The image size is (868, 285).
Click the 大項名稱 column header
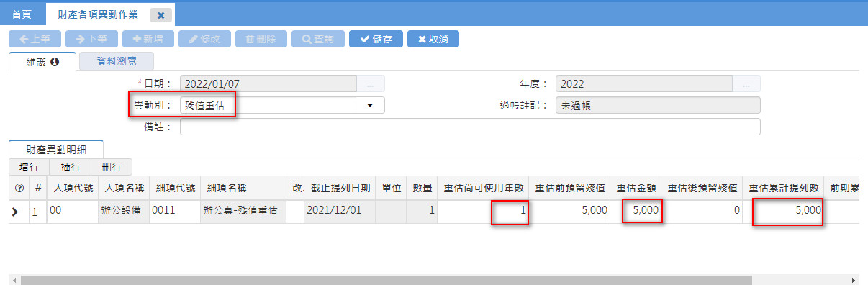[124, 188]
